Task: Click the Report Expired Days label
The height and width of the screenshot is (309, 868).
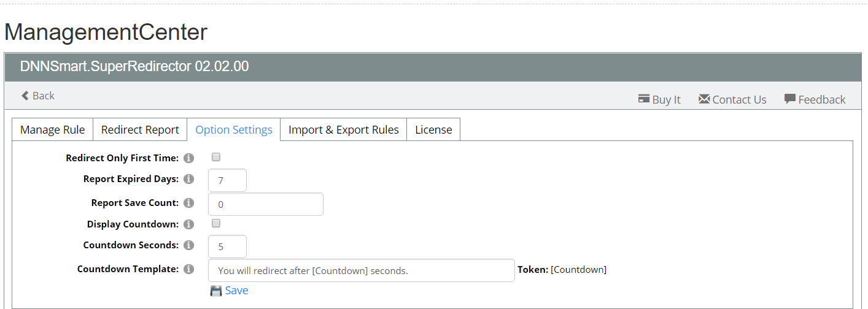Action: [131, 179]
